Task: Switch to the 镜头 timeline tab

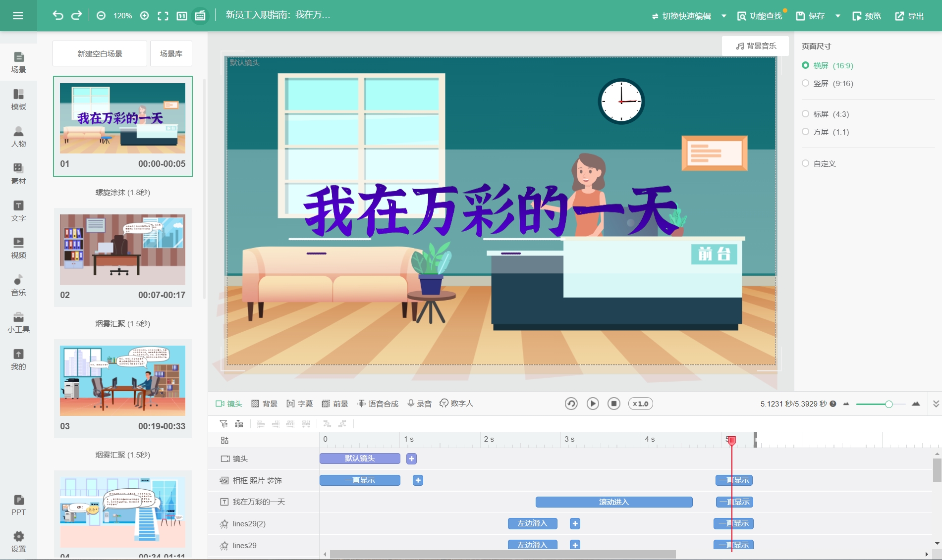Action: pyautogui.click(x=229, y=404)
